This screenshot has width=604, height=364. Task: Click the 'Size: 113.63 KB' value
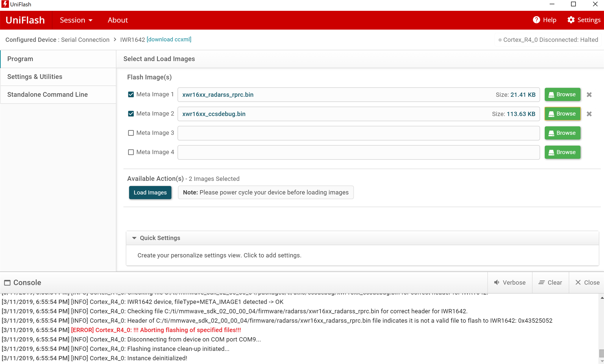pyautogui.click(x=513, y=114)
